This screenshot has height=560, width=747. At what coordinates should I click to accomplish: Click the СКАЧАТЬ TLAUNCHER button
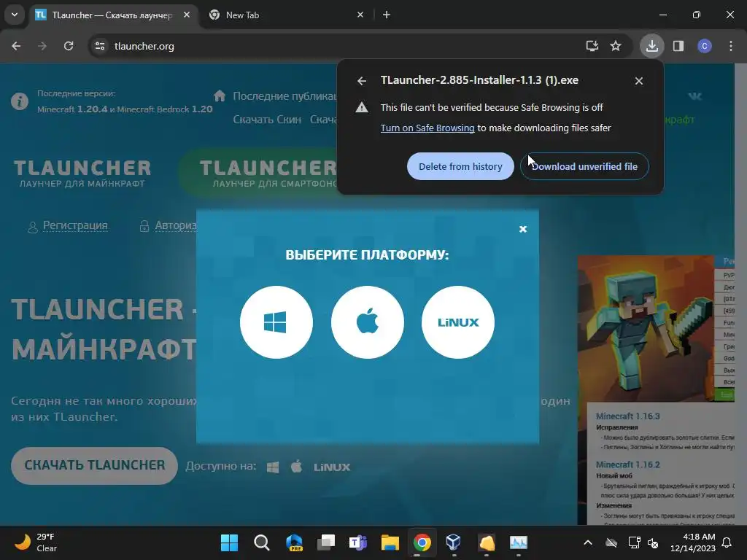[x=94, y=466]
